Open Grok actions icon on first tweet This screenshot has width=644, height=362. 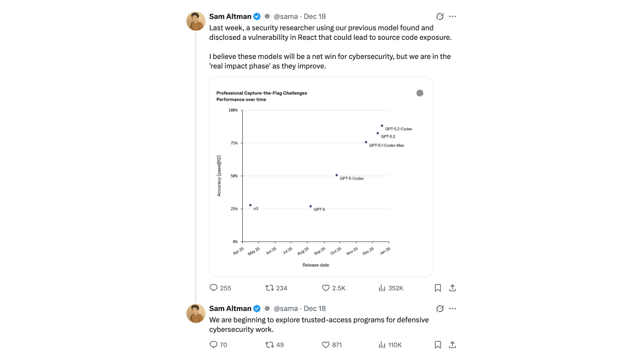(440, 16)
